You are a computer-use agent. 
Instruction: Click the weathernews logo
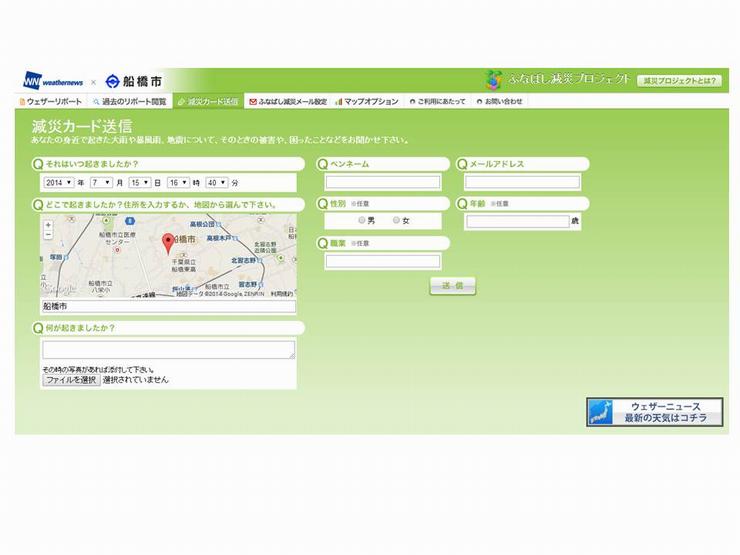click(x=54, y=81)
